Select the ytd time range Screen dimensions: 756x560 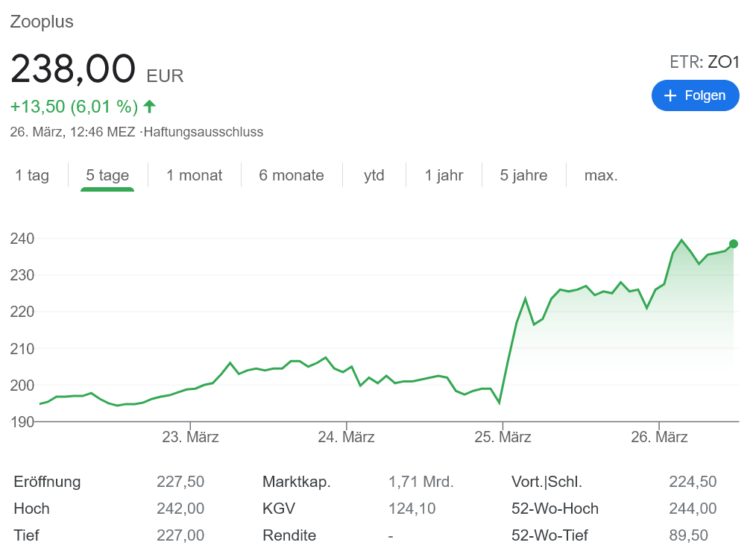pyautogui.click(x=374, y=175)
